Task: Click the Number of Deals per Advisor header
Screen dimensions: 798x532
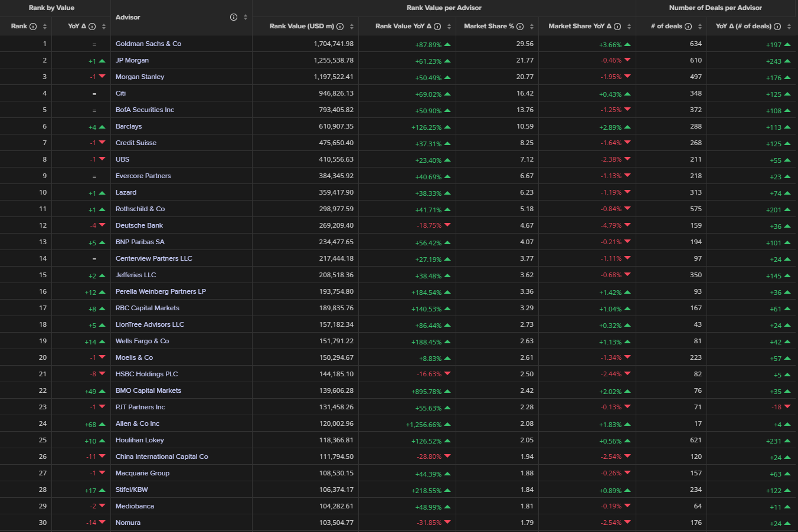Action: tap(715, 8)
